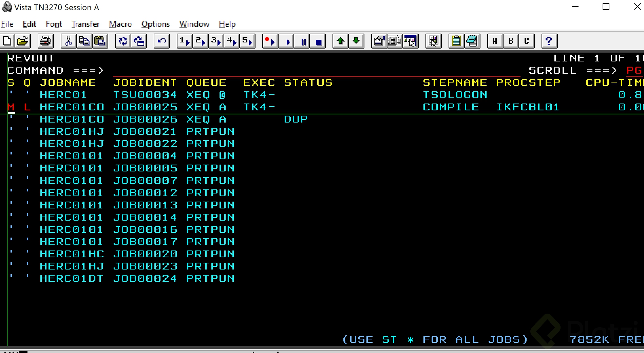Select job TSU00034 in the list

(145, 95)
